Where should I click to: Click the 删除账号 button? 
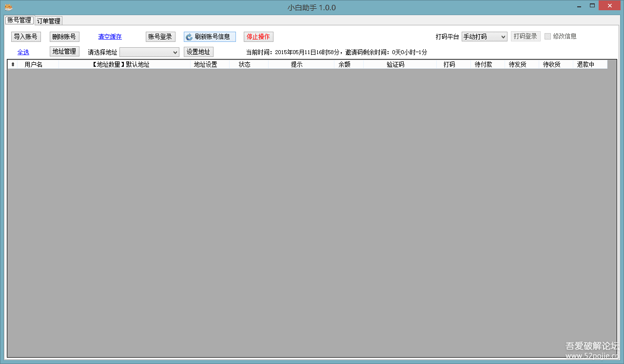(x=64, y=37)
